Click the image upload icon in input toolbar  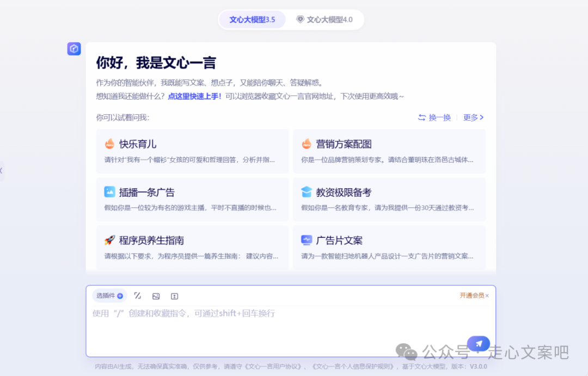[156, 295]
